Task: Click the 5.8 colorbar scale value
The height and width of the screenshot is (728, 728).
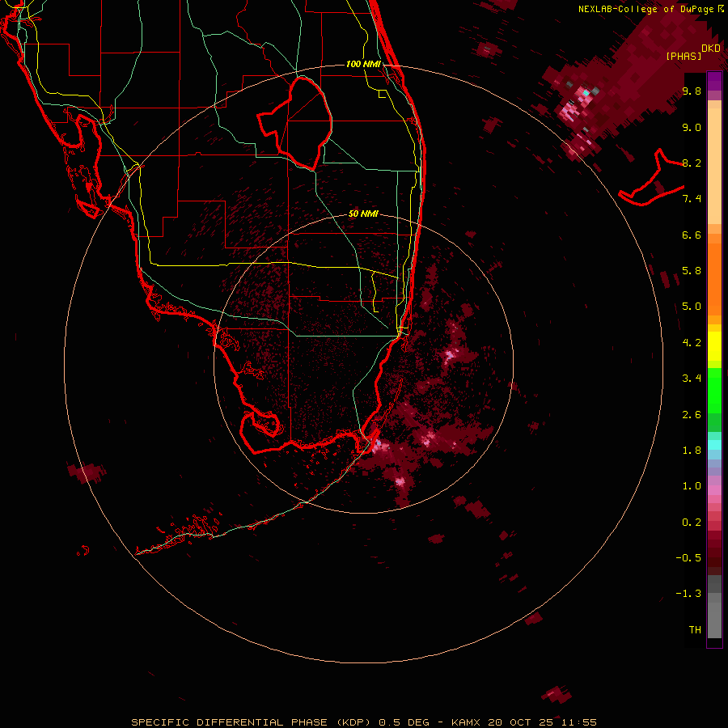Action: pyautogui.click(x=692, y=271)
